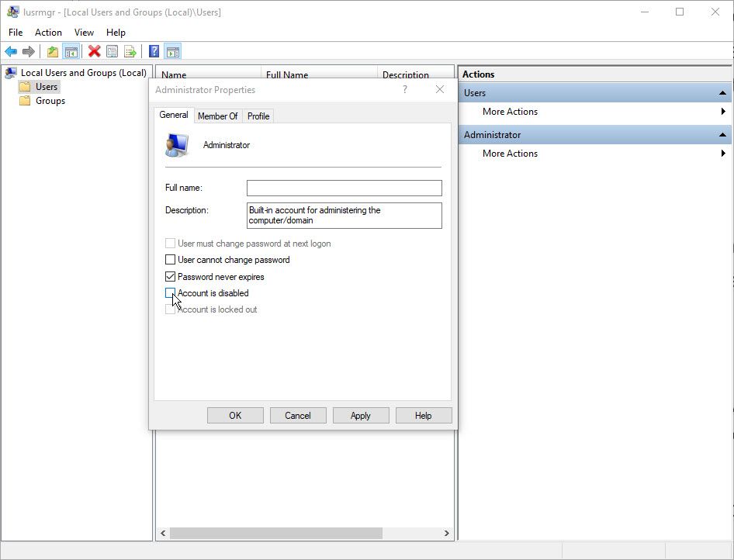Enable the User cannot change password checkbox
The height and width of the screenshot is (560, 734).
[x=171, y=260]
